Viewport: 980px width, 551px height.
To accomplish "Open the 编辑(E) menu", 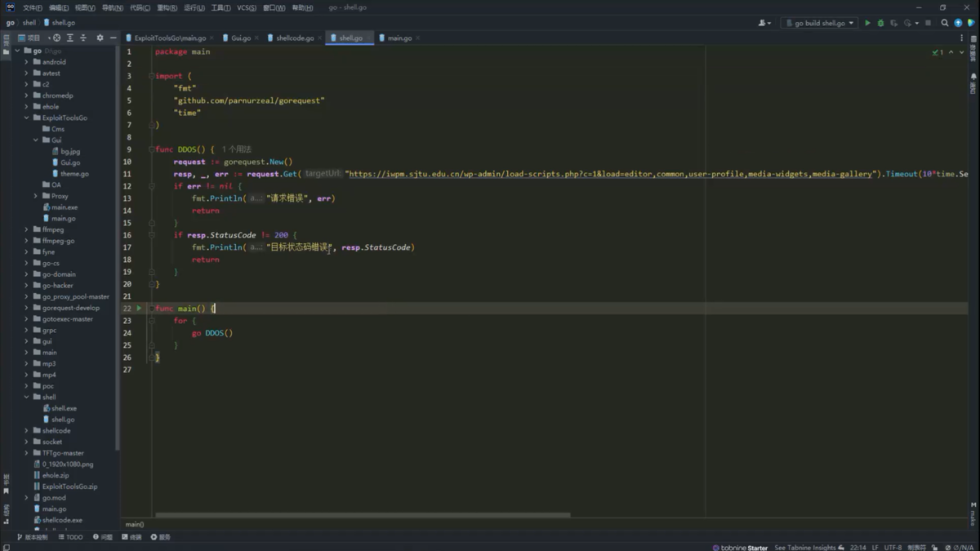I will 59,7.
